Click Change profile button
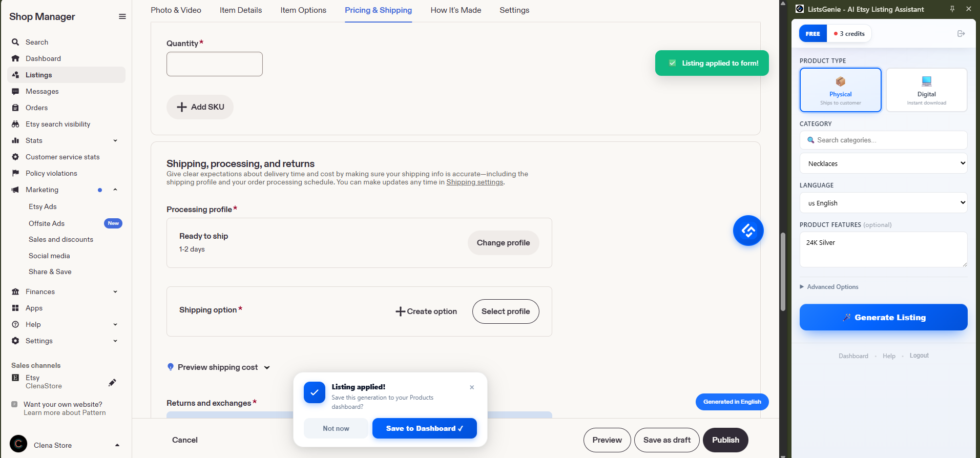Screen dimensions: 980x458 503,243
